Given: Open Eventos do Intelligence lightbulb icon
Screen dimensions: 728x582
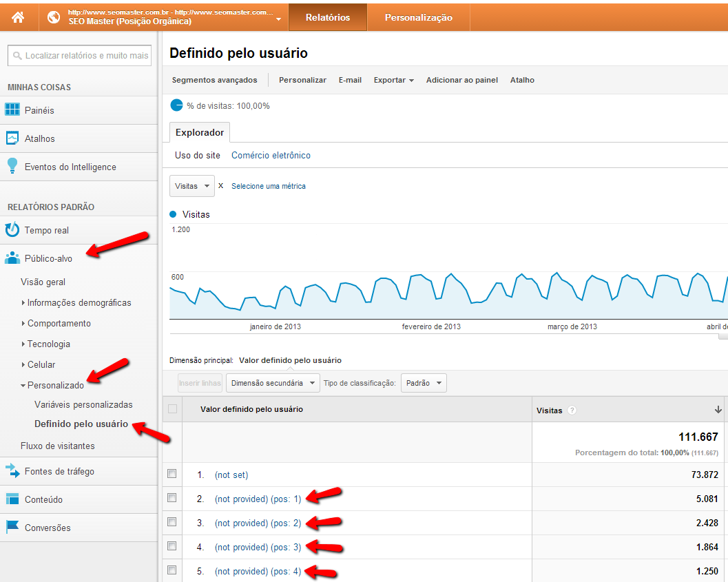Looking at the screenshot, I should (12, 167).
